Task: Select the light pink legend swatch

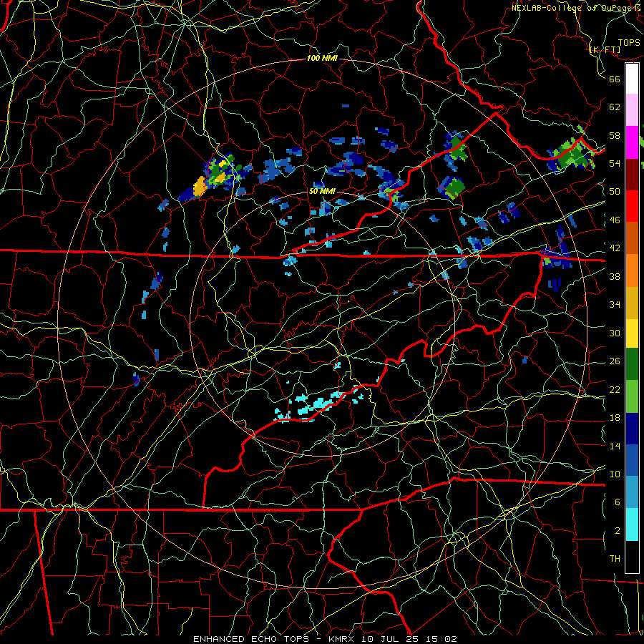Action: click(x=632, y=110)
